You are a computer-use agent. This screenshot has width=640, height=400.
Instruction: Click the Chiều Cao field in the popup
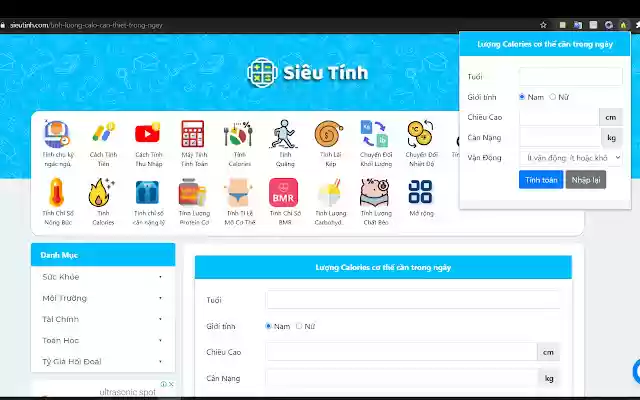tap(559, 117)
